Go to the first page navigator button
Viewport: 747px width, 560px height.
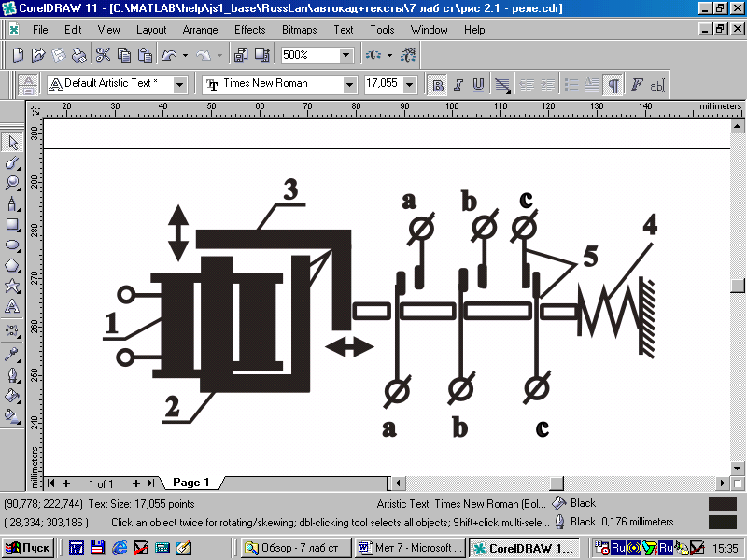(x=51, y=483)
